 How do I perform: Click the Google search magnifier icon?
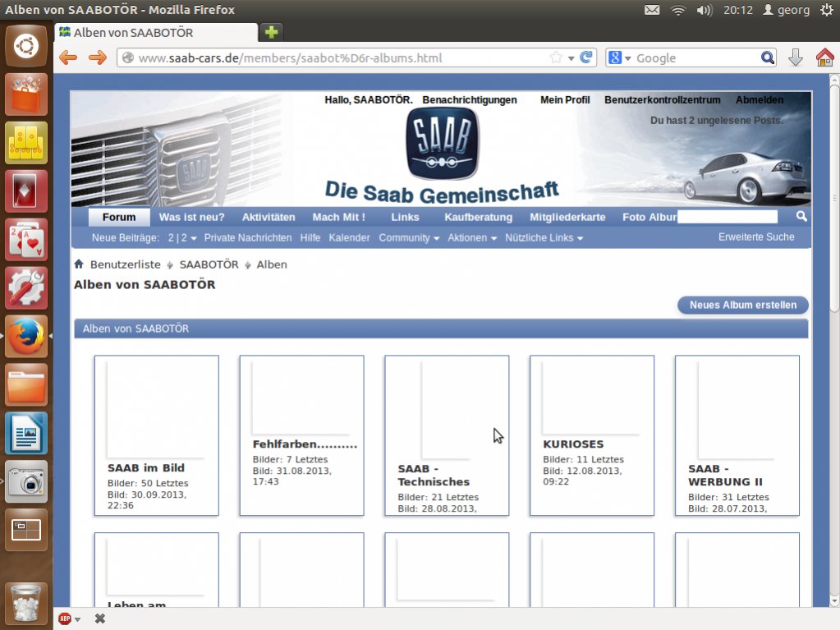pos(767,57)
